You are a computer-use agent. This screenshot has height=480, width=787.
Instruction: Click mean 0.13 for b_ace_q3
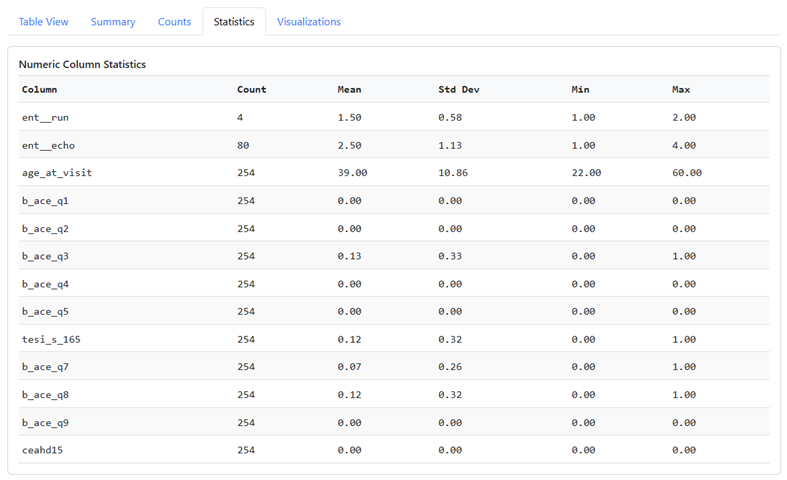point(349,256)
